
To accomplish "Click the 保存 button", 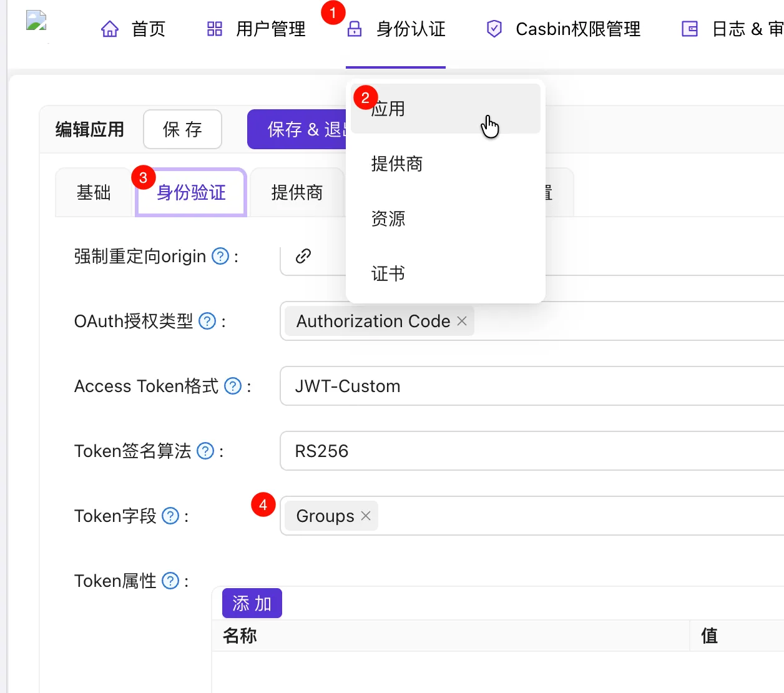I will [x=182, y=129].
